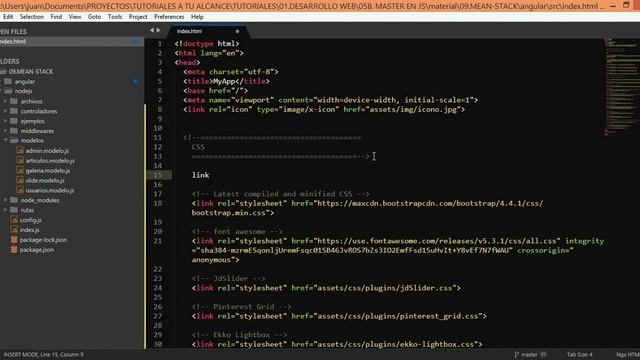Click the rutas folder icon
This screenshot has width=640, height=360.
click(14, 210)
